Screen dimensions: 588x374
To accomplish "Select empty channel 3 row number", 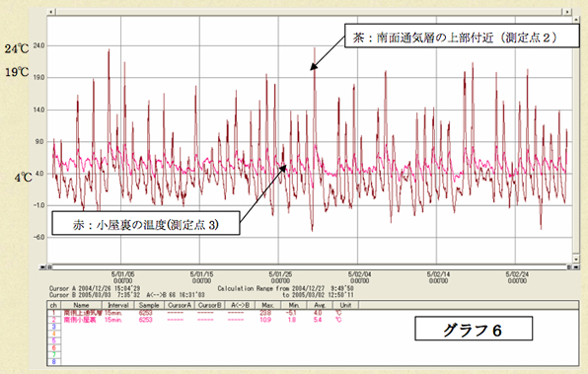I will pos(53,327).
